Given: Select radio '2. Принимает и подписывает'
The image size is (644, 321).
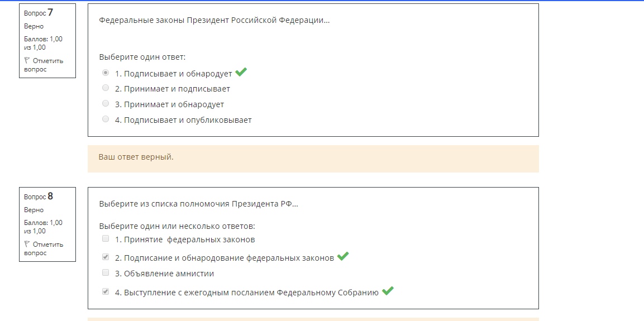Looking at the screenshot, I should pyautogui.click(x=106, y=88).
